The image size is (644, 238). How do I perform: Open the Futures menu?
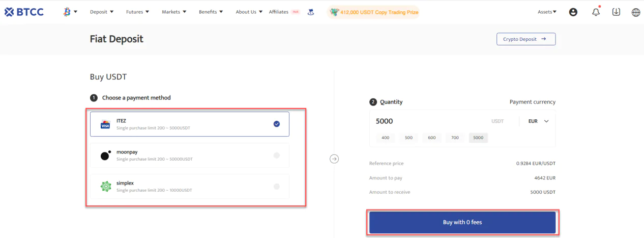[137, 12]
